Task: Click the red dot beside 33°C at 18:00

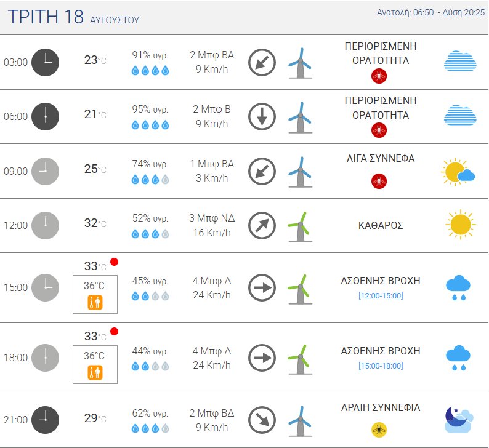Action: [114, 332]
